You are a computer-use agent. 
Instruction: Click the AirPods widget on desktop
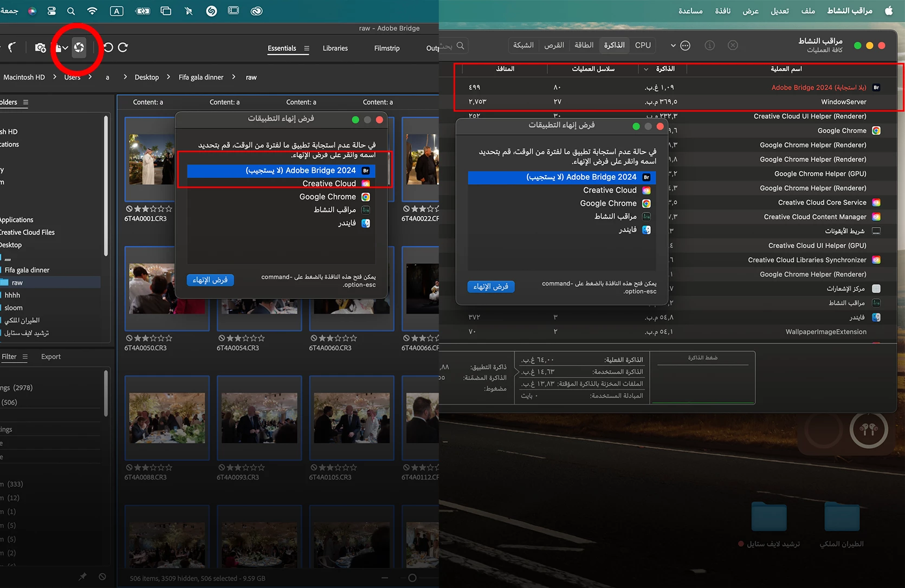868,430
